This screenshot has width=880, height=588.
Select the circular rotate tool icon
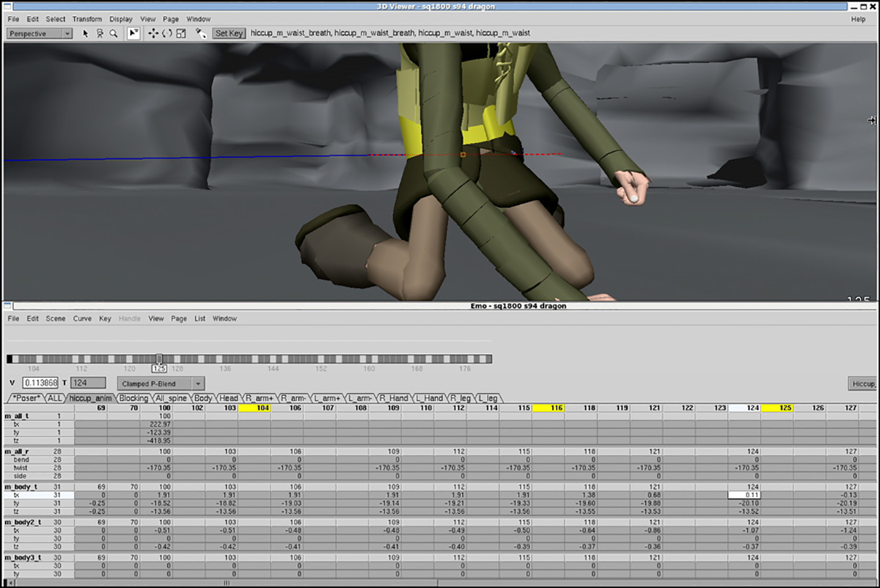coord(167,34)
